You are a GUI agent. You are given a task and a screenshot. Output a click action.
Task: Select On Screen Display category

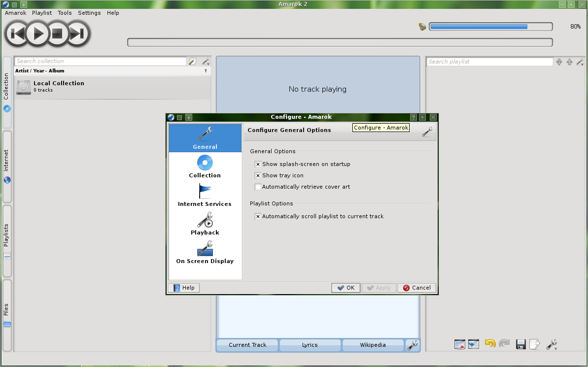[205, 253]
